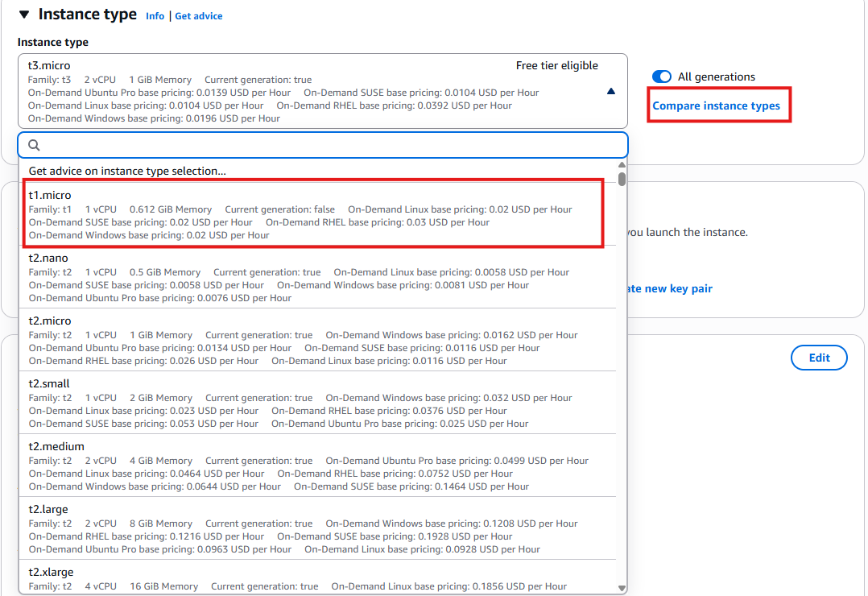
Task: Click the Edit button
Action: pyautogui.click(x=819, y=358)
